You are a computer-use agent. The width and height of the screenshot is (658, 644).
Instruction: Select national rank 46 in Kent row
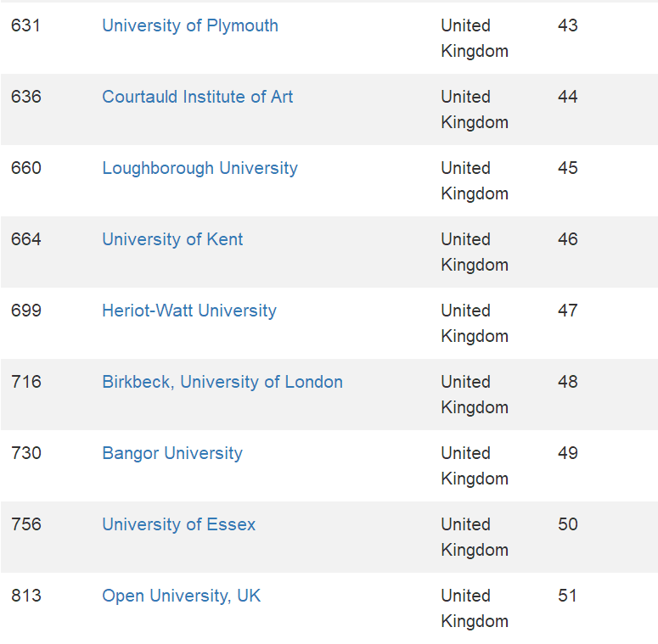[x=567, y=239]
